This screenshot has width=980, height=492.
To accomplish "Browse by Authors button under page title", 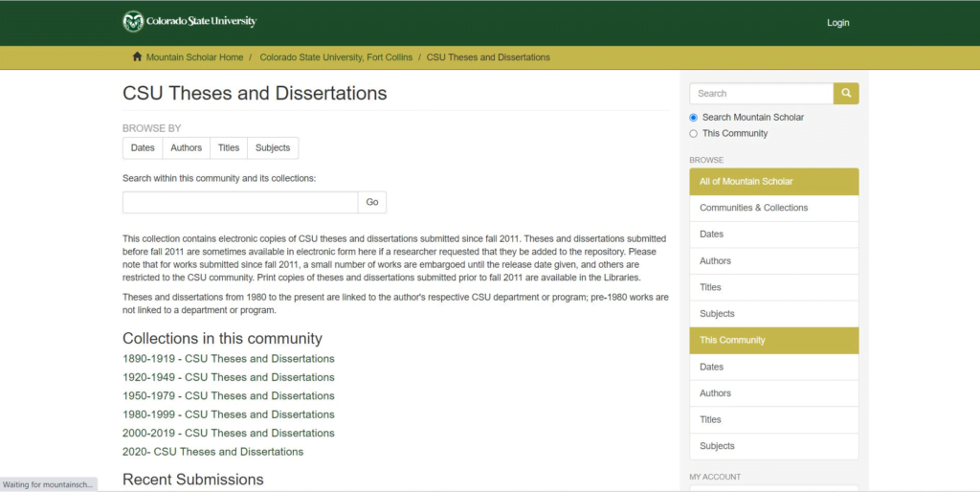I will 187,148.
